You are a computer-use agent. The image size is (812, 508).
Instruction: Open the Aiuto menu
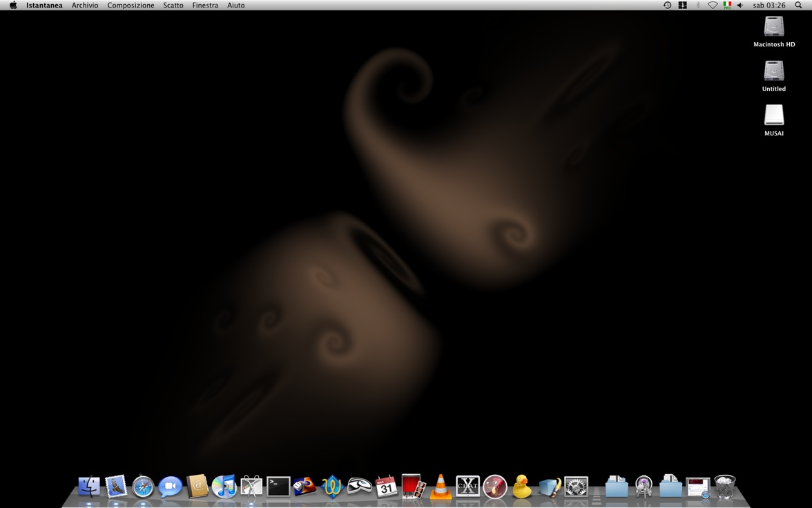(x=235, y=6)
